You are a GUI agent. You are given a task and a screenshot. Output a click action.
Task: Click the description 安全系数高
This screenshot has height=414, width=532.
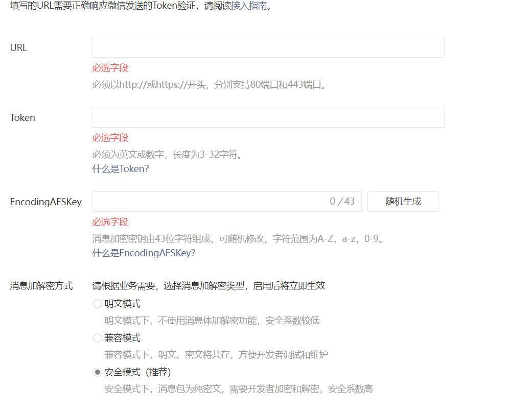coord(351,389)
